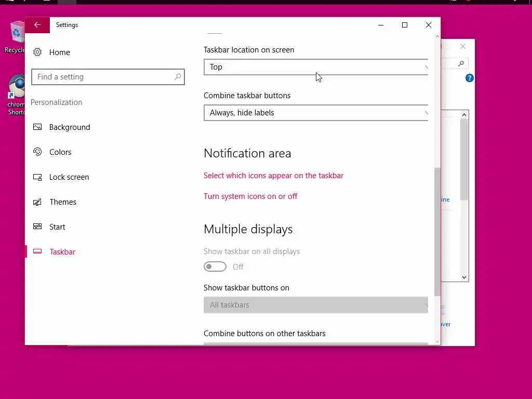The height and width of the screenshot is (399, 532).
Task: Close the background window with its X
Action: 463,46
